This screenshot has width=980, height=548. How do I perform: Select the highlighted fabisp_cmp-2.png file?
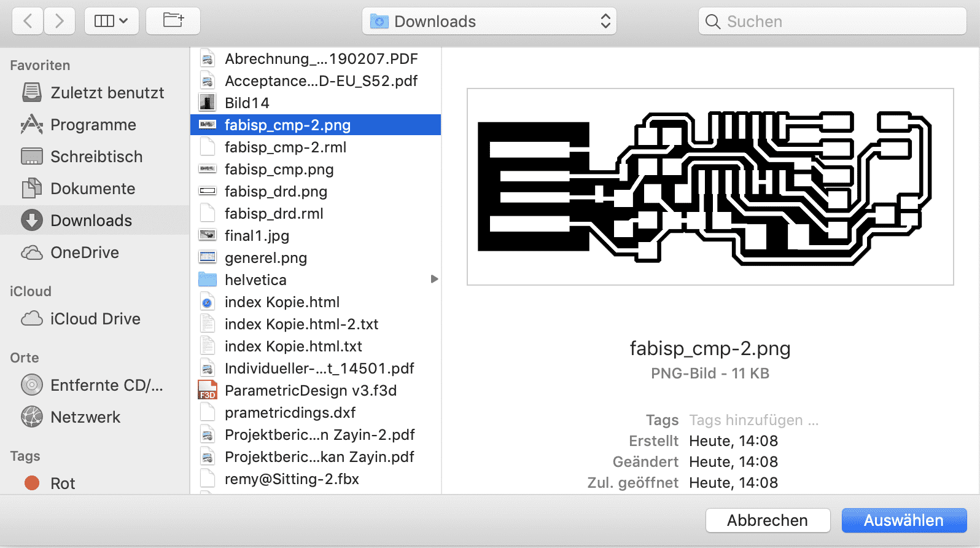tap(316, 125)
